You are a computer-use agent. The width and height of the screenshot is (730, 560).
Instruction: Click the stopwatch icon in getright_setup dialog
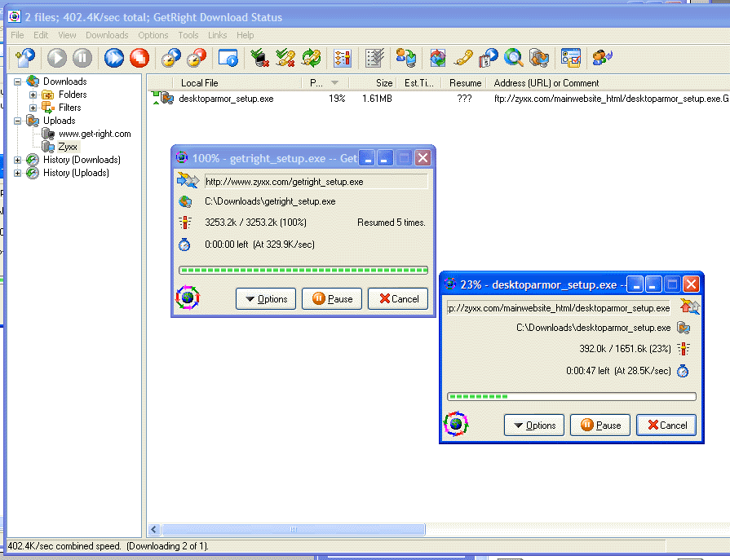[184, 245]
